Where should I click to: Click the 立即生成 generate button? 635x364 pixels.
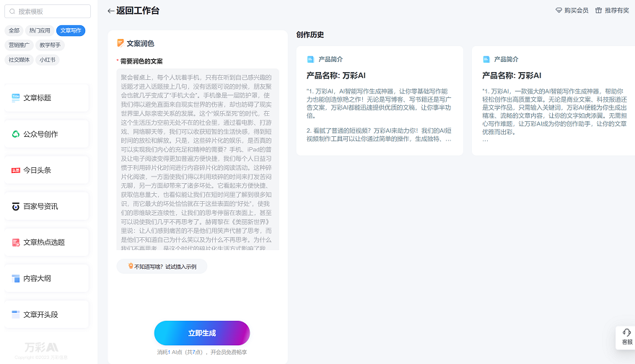point(201,333)
